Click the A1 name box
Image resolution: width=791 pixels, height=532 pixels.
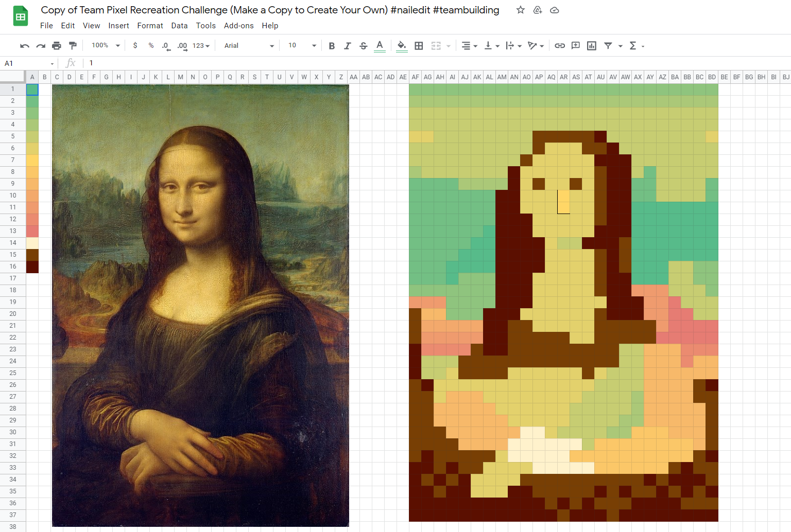coord(26,63)
